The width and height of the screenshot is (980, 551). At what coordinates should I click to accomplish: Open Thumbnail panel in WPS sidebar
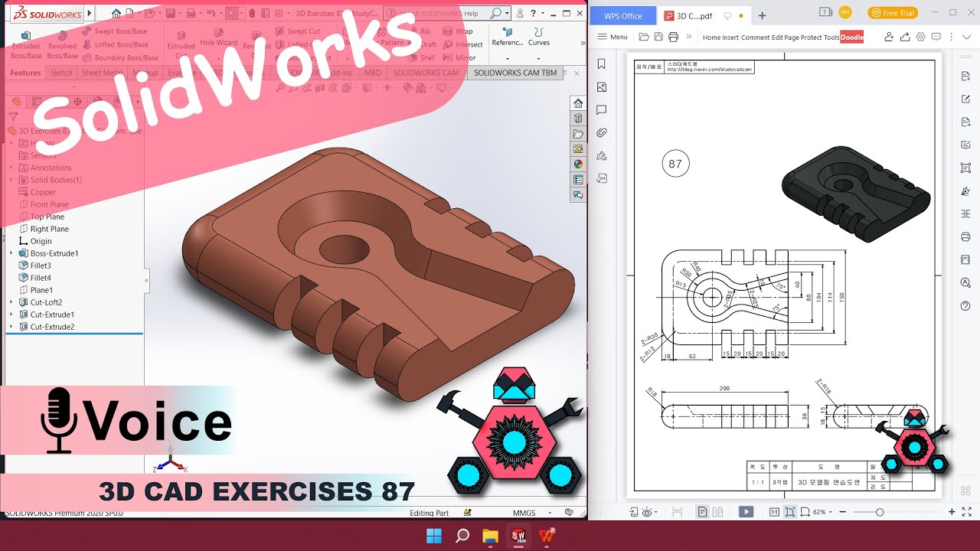tap(602, 87)
